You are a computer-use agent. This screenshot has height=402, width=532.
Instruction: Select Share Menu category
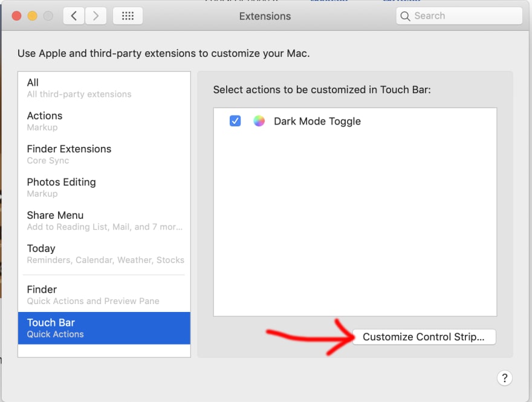(104, 221)
